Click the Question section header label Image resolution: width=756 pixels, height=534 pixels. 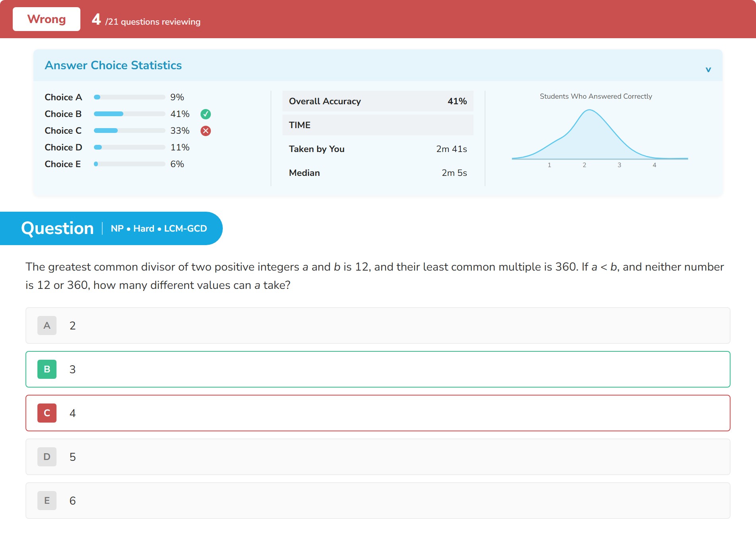pos(57,228)
